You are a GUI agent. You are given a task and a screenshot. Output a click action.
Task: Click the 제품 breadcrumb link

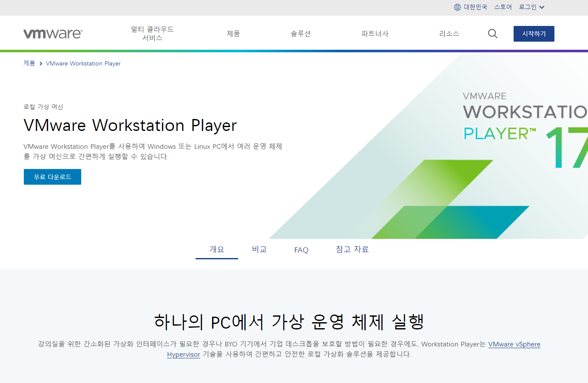pos(29,63)
